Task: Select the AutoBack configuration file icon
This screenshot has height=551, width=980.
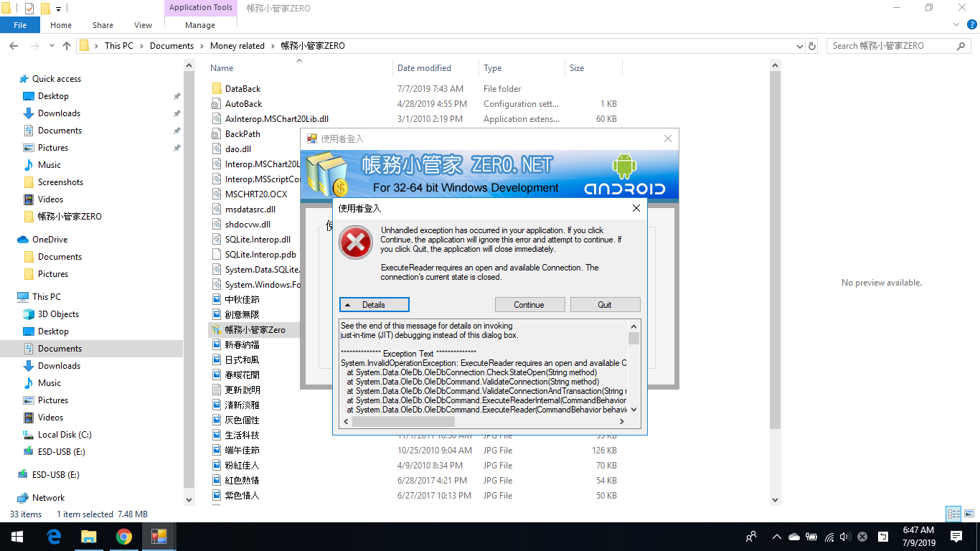Action: pyautogui.click(x=216, y=104)
